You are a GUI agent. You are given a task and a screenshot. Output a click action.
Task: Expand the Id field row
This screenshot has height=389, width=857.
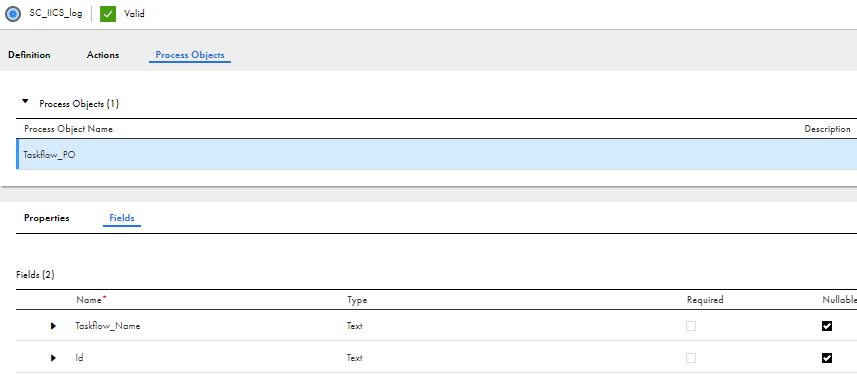click(x=53, y=358)
